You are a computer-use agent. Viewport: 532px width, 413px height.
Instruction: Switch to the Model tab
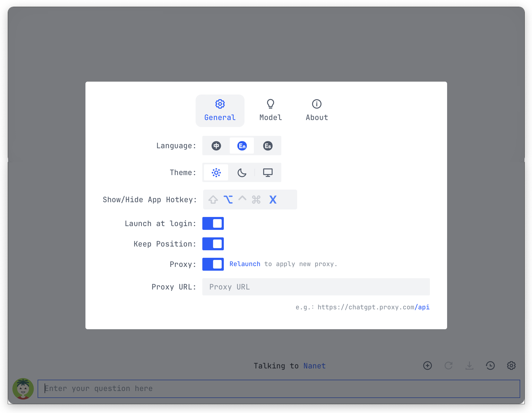coord(271,110)
